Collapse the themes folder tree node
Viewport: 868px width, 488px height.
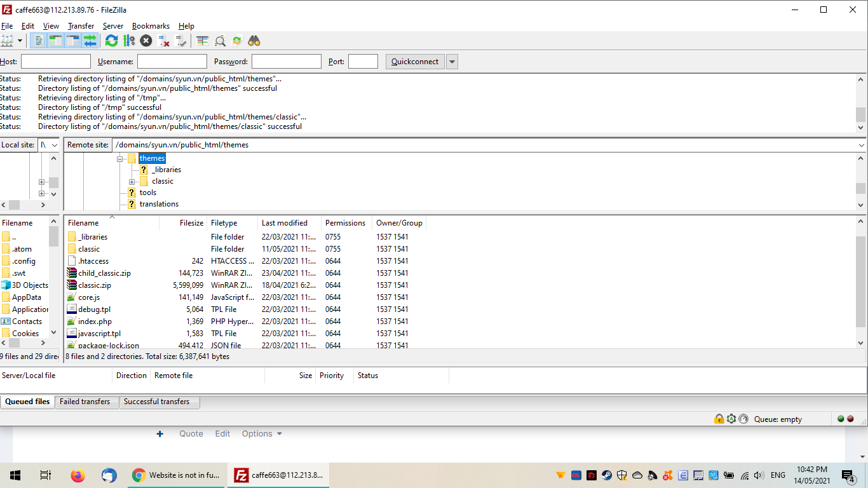[x=119, y=159]
